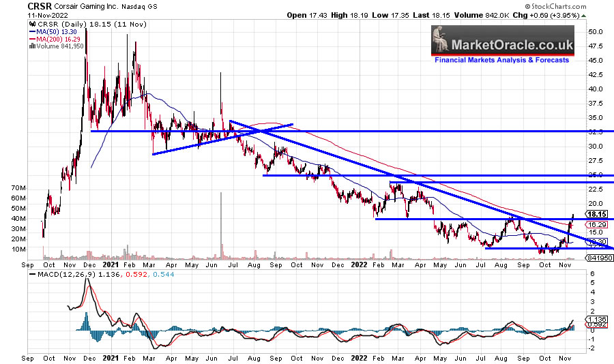The height and width of the screenshot is (364, 614).
Task: Click the 841950 volume tag on the axis
Action: point(599,258)
